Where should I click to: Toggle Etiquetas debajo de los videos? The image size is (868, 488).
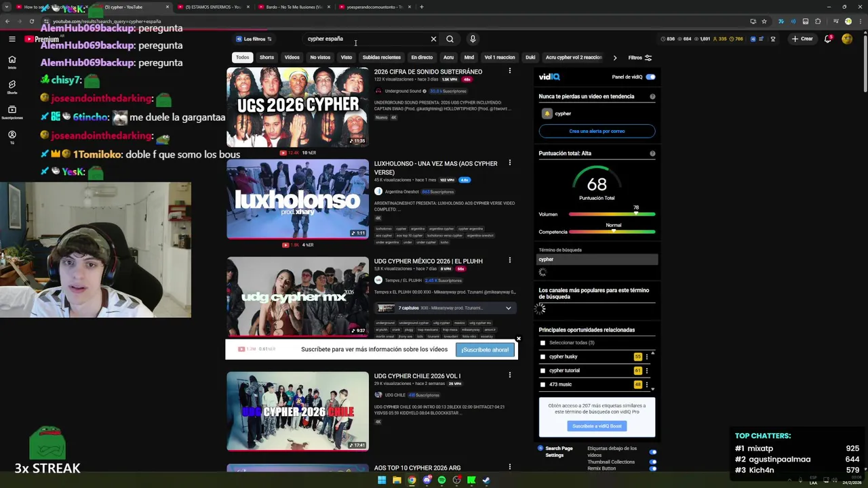(x=653, y=452)
